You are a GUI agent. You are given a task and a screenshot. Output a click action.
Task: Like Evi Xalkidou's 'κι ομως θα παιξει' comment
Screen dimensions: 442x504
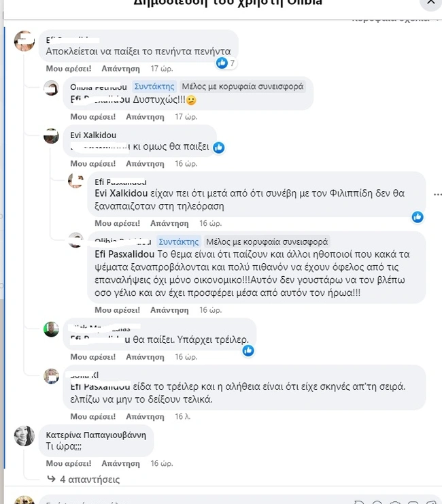[93, 163]
